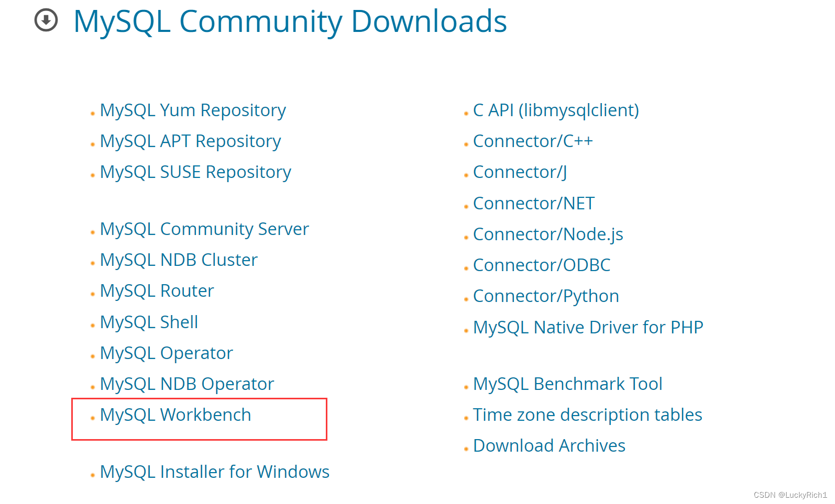This screenshot has height=504, width=835.
Task: Open the MySQL Benchmark Tool link
Action: coord(568,384)
